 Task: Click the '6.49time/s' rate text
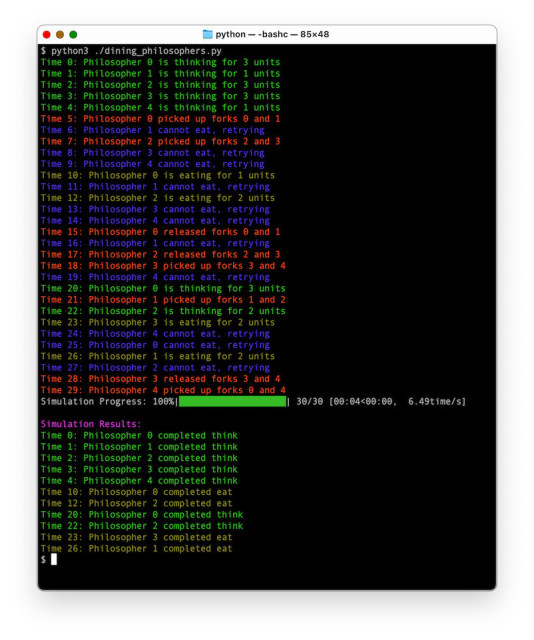point(437,402)
